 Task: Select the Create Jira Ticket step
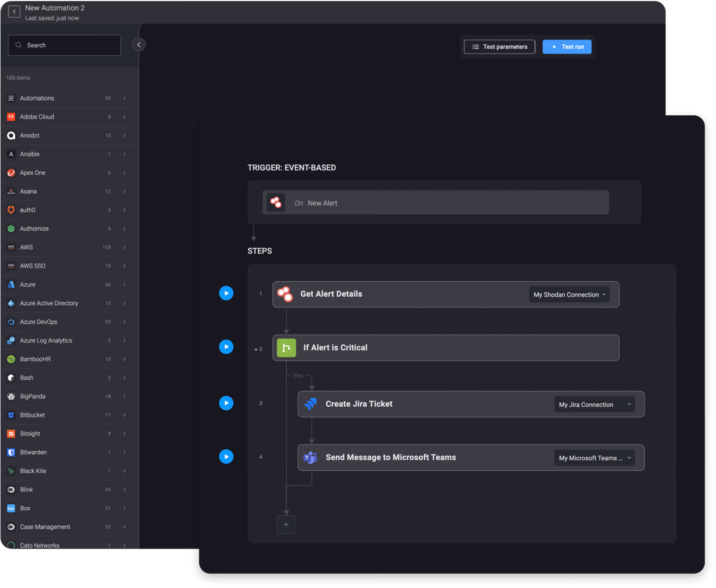point(471,404)
